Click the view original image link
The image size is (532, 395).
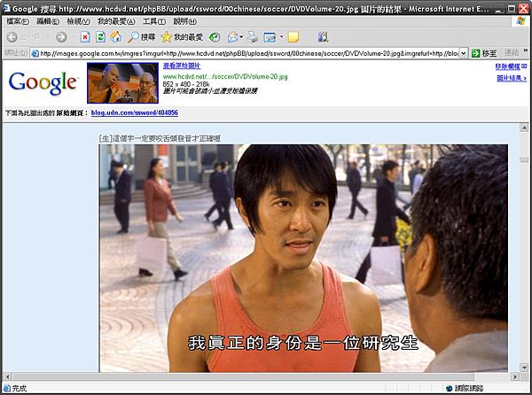[x=182, y=66]
